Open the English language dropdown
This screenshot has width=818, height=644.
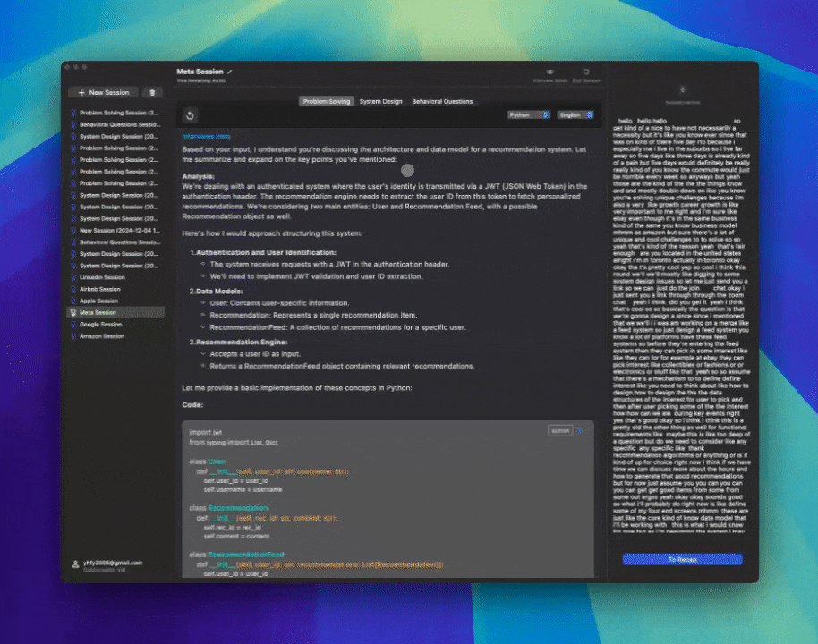(575, 115)
